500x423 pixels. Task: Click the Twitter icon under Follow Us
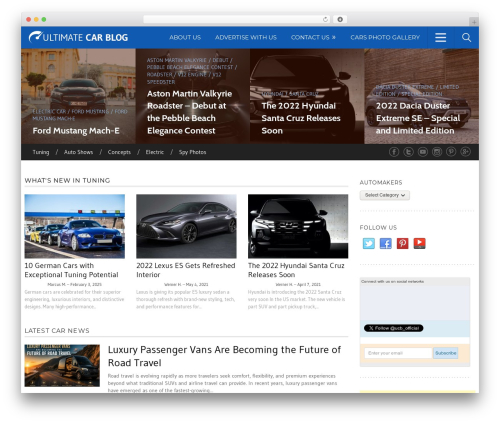(x=369, y=243)
